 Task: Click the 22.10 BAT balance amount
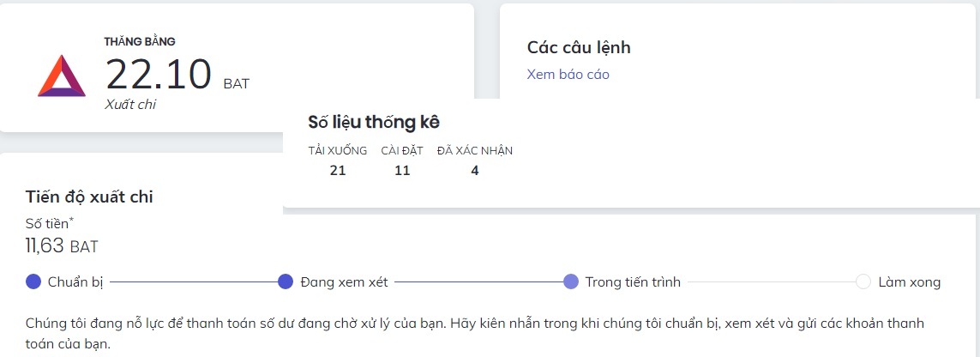[159, 74]
